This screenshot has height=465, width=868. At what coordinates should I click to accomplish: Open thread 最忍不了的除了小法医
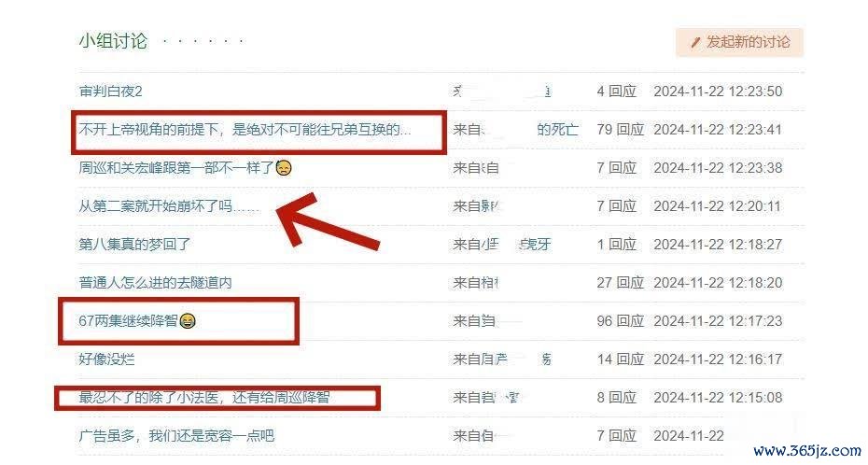[x=204, y=397]
